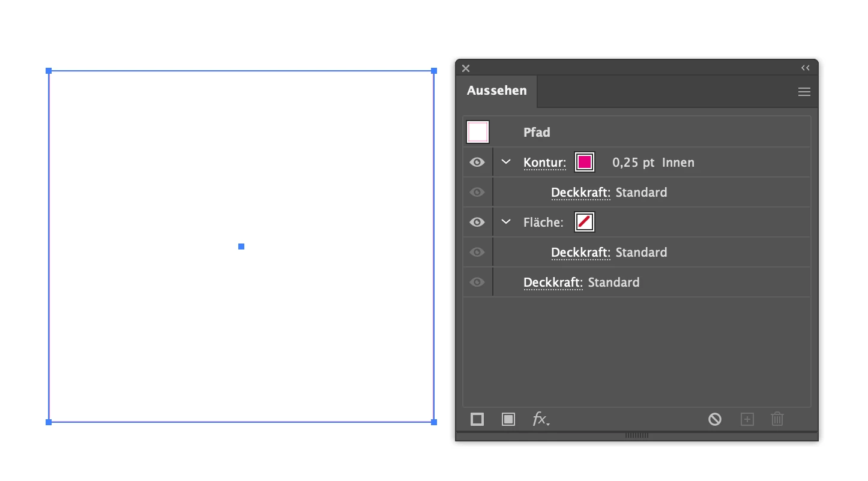Viewport: 868px width, 481px height.
Task: Click the Clear Appearance icon
Action: (715, 419)
